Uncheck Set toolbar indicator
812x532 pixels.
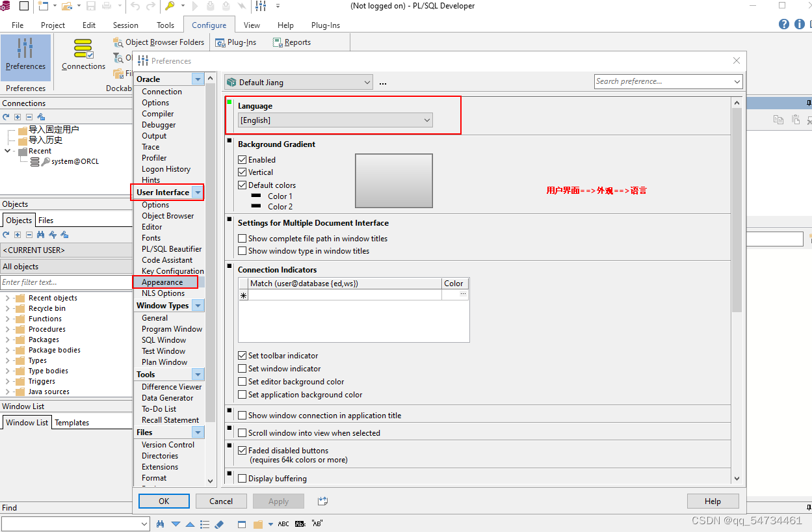pos(242,356)
